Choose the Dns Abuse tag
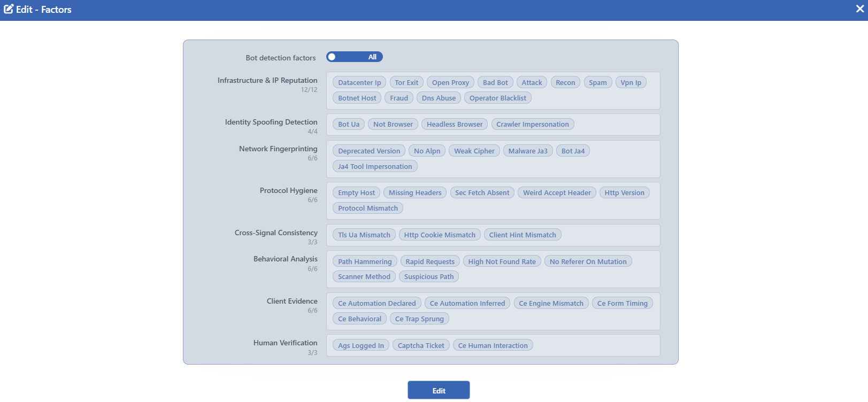This screenshot has width=868, height=402. coord(439,98)
